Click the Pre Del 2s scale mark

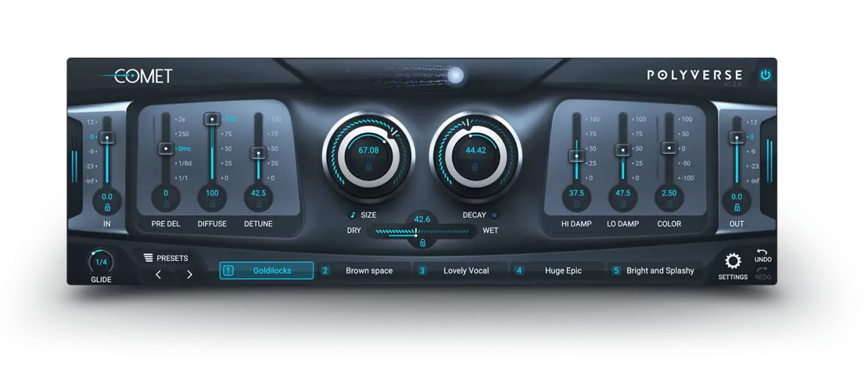181,119
